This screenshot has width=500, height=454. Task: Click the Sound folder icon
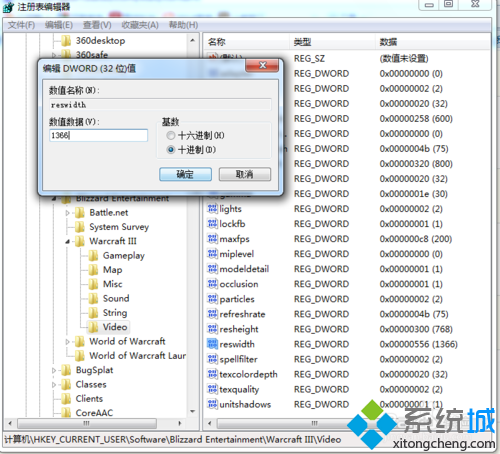click(93, 298)
